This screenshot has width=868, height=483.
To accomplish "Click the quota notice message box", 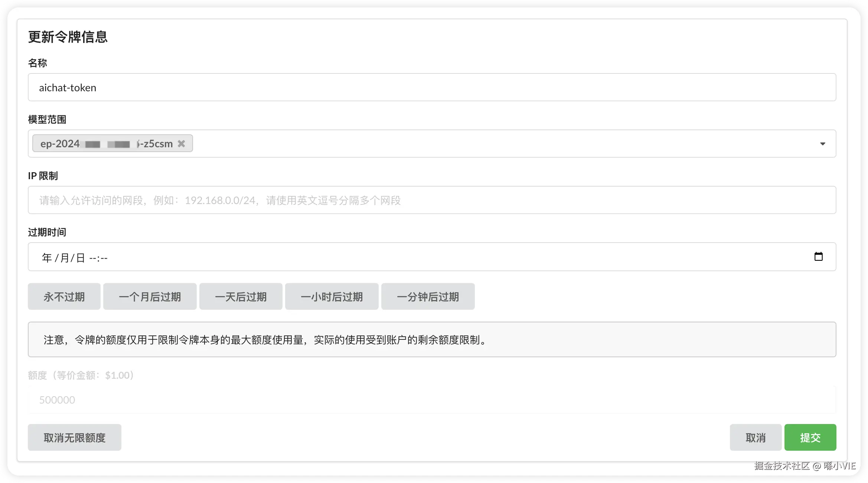I will [432, 340].
